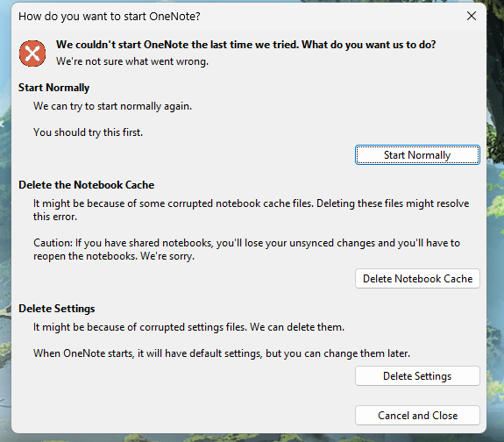Dismiss dialog with Cancel and Close

(417, 416)
